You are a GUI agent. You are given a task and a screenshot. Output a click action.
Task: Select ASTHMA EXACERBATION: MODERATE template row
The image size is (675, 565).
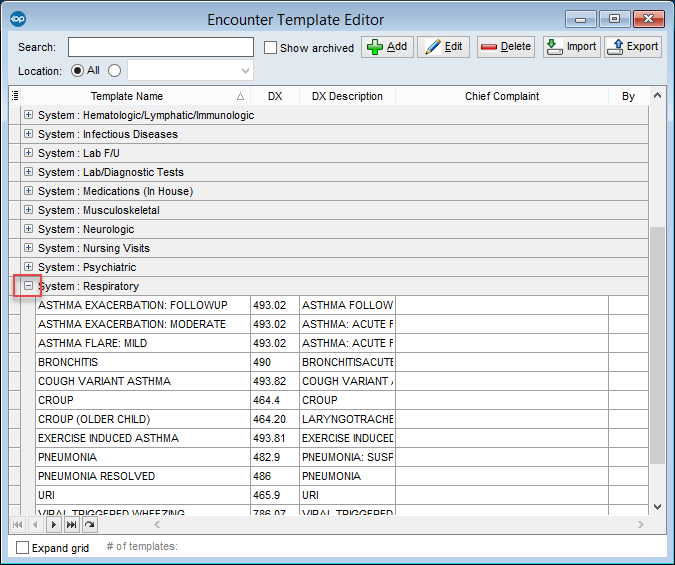342,324
